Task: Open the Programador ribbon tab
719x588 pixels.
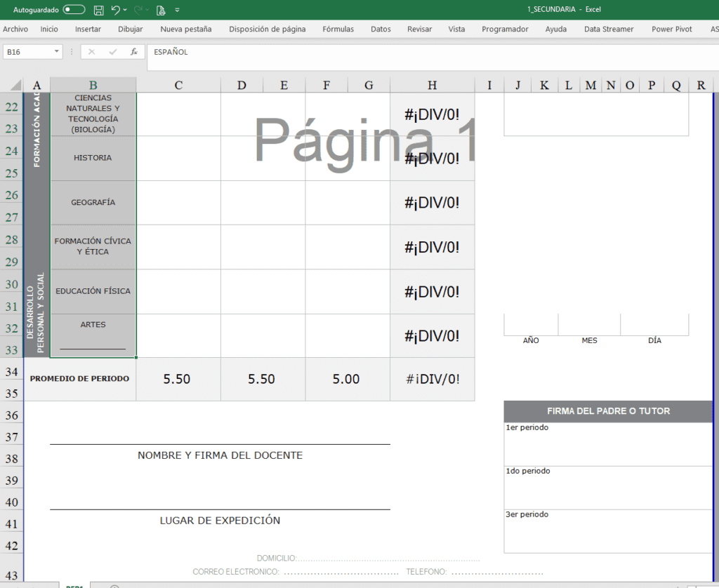Action: click(x=506, y=29)
